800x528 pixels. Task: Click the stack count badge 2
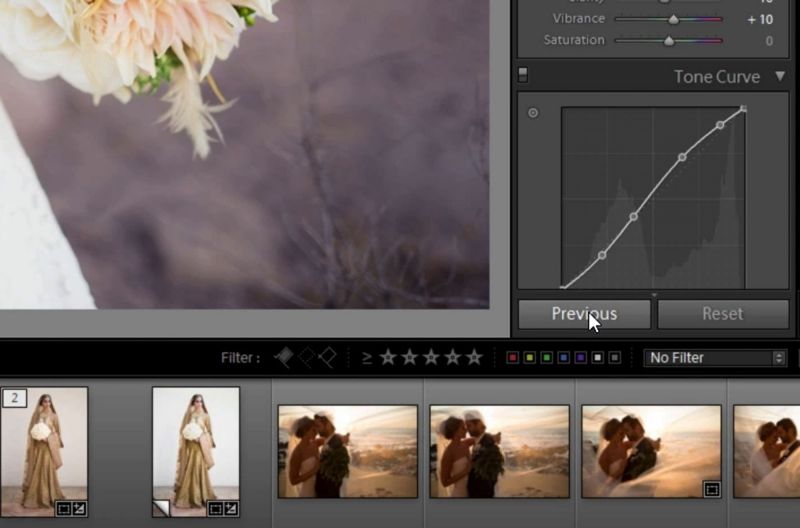[x=14, y=398]
